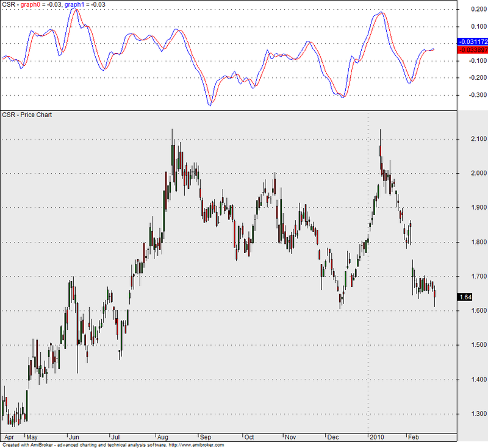Click the 1.400 price axis label
Screen dimensions: 488x448
tap(479, 379)
